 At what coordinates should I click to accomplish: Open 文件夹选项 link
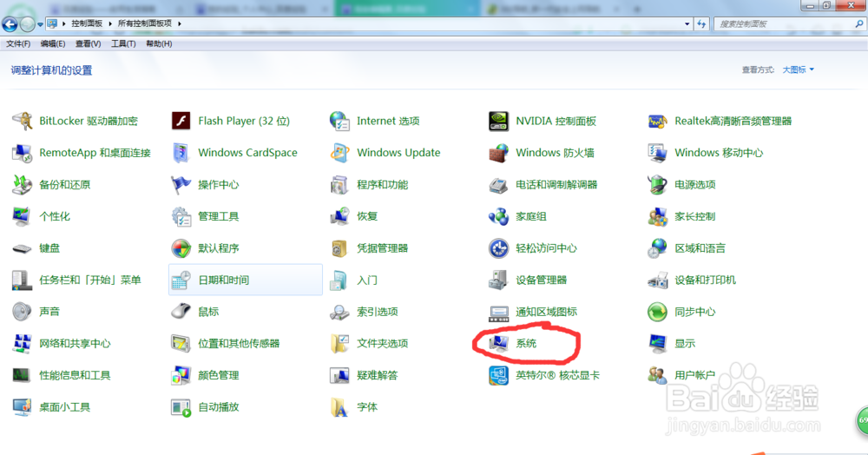(x=383, y=344)
